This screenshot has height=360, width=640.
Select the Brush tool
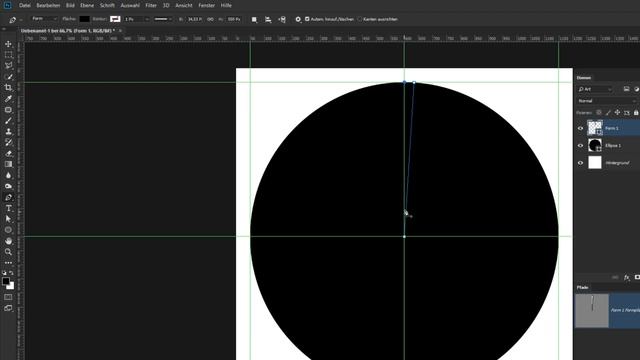coord(8,120)
